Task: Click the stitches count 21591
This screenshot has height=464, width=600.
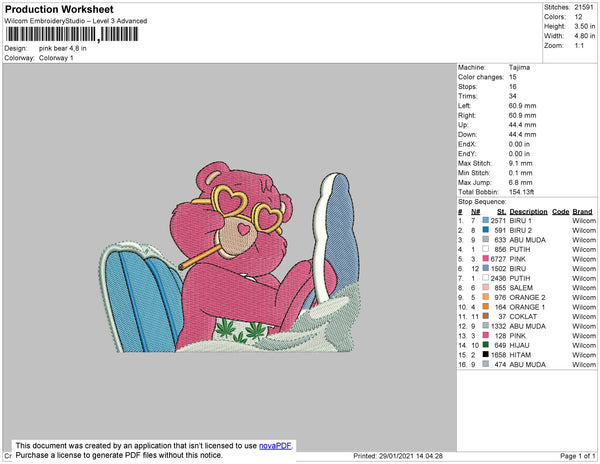Action: (584, 7)
